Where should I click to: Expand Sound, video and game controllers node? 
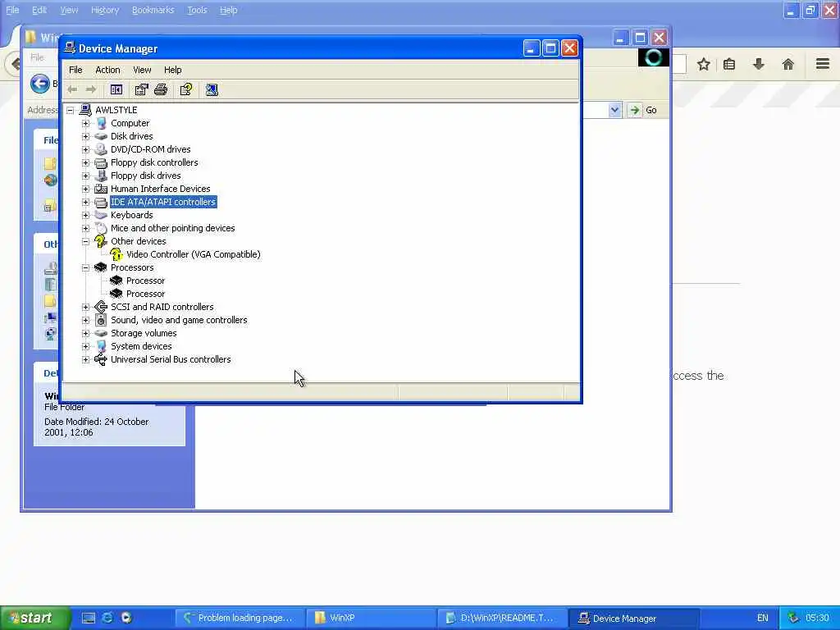[85, 320]
